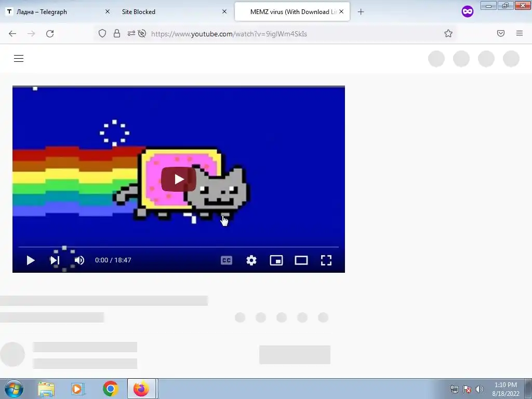This screenshot has width=532, height=399.
Task: Skip to next video in player controls
Action: point(55,260)
